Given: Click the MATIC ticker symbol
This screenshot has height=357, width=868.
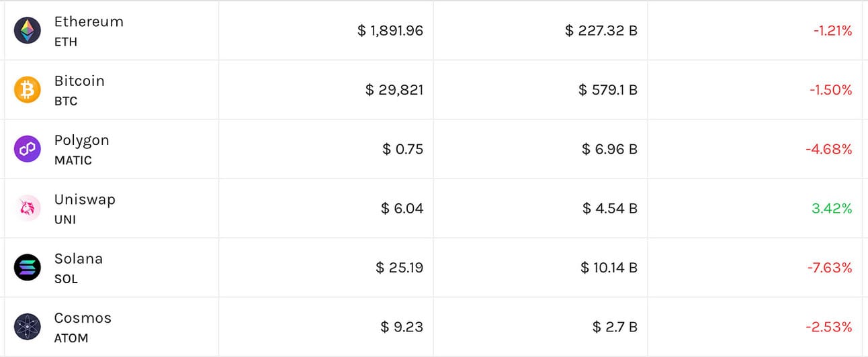Looking at the screenshot, I should point(73,160).
